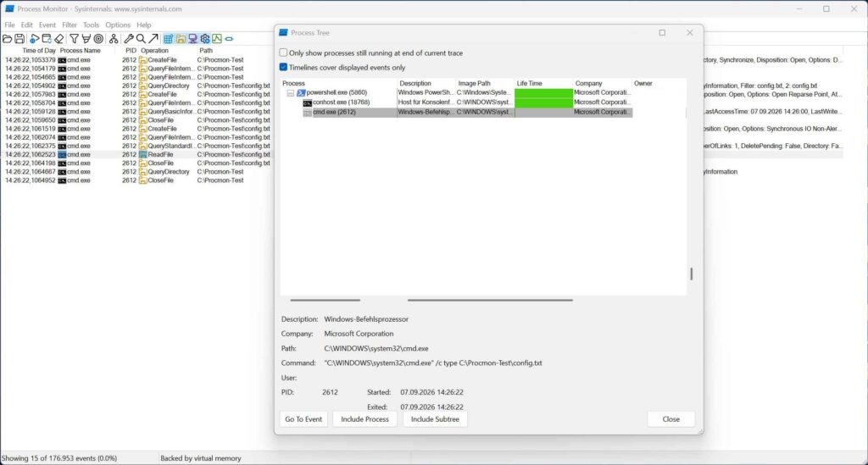
Task: Click the Owner column header
Action: [659, 84]
